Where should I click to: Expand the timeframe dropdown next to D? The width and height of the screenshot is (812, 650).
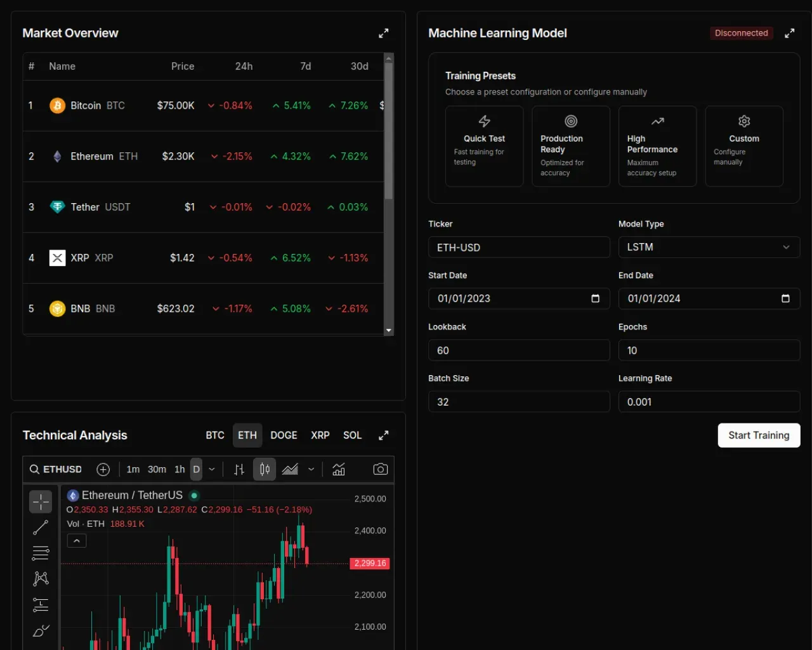[x=212, y=469]
